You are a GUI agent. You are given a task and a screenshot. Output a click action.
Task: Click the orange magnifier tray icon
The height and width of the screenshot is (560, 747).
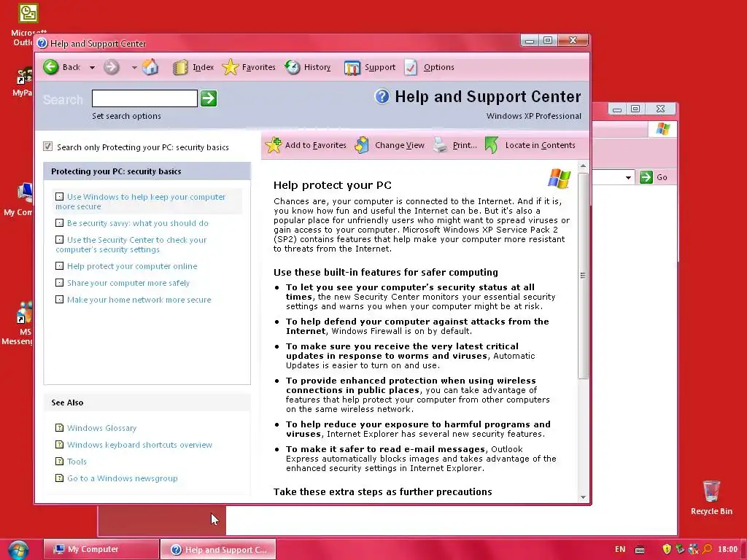[x=708, y=549]
